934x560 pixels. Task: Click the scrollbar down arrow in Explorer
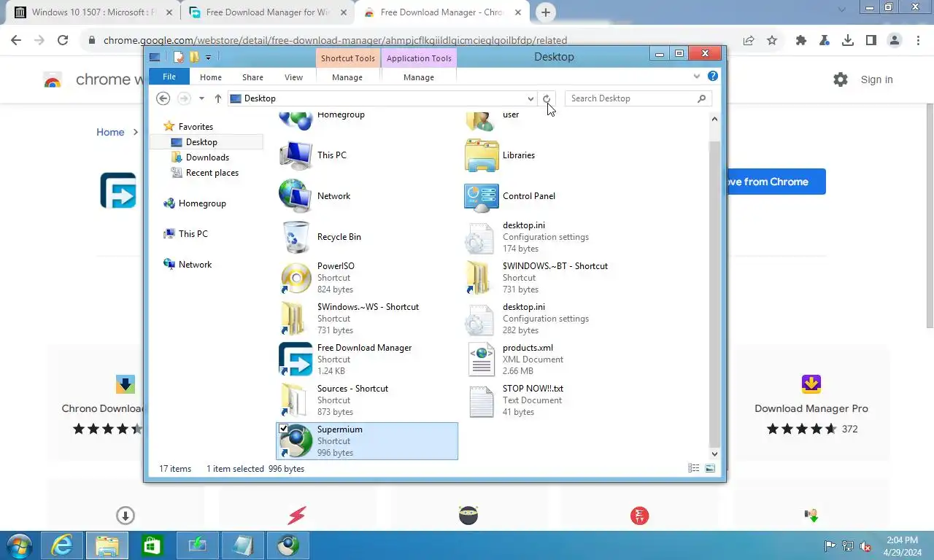[x=714, y=454]
